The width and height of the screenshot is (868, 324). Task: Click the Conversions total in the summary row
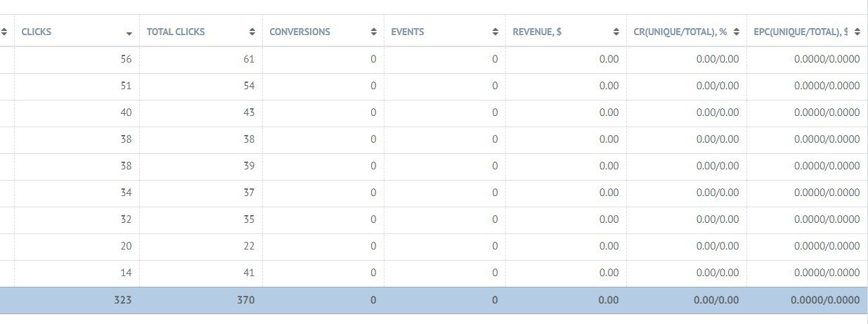[x=373, y=300]
